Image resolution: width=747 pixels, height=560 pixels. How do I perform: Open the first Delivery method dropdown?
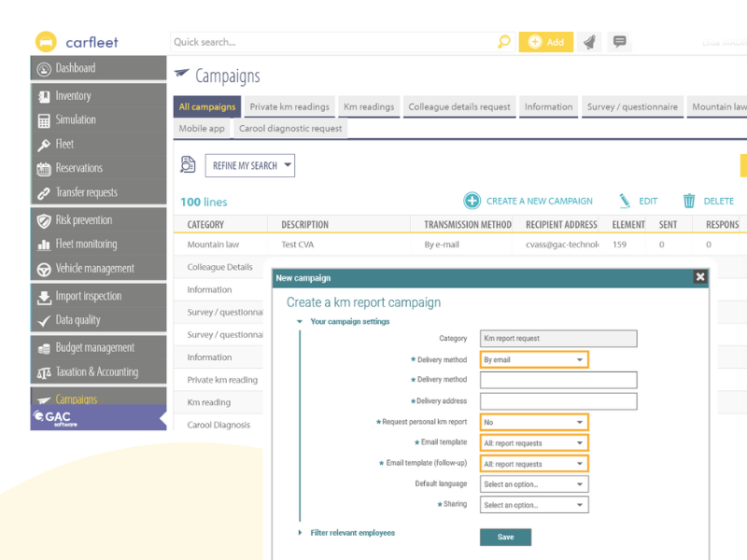coord(534,359)
